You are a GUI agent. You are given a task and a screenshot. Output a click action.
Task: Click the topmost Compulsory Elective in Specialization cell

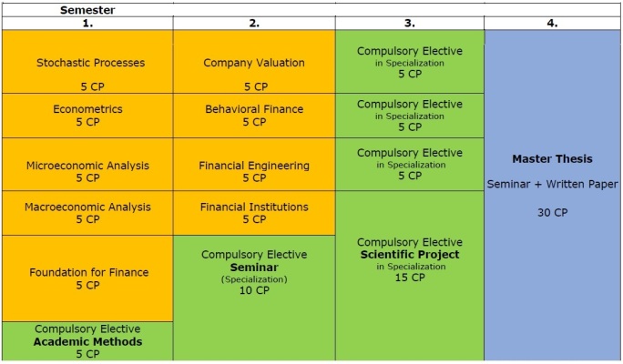409,61
